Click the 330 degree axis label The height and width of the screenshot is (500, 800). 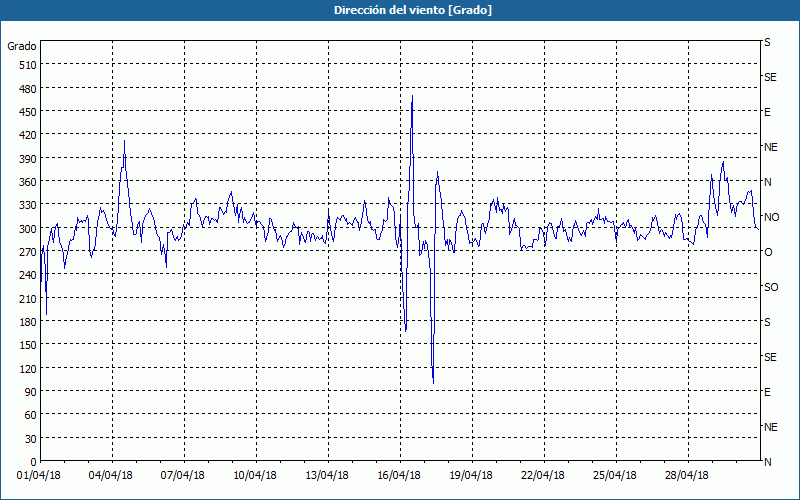[28, 205]
